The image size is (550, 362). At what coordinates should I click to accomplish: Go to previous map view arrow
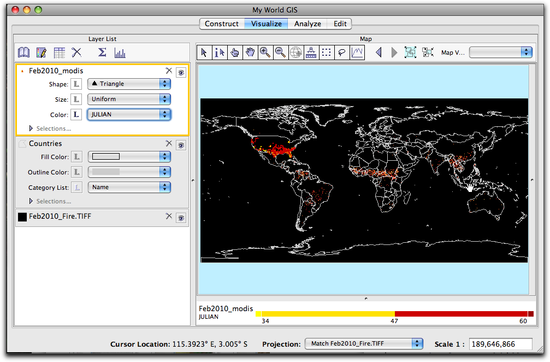[379, 53]
